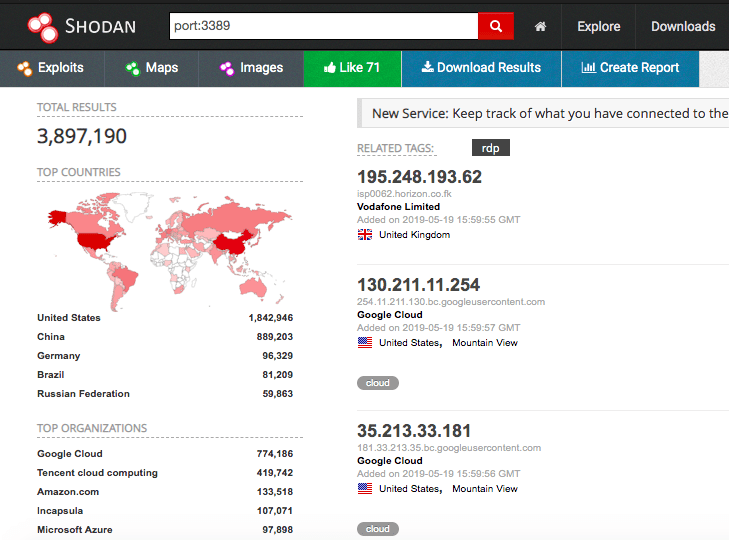Filter by Brazil in top countries
This screenshot has width=729, height=540.
[x=51, y=375]
